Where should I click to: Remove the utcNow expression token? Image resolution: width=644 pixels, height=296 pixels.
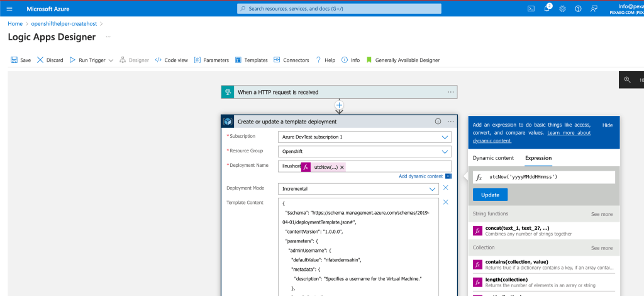tap(341, 168)
